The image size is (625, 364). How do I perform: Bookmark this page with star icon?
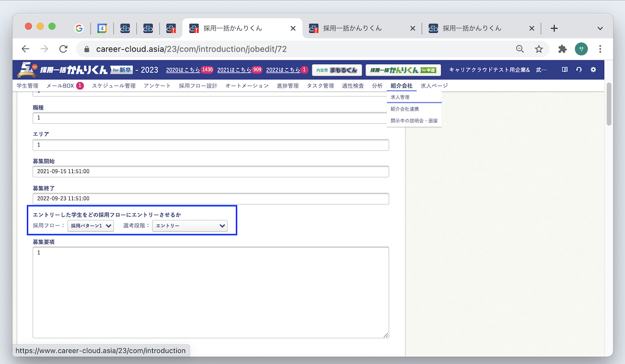[x=538, y=49]
